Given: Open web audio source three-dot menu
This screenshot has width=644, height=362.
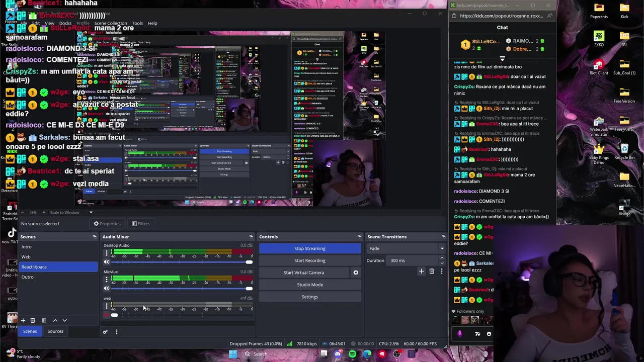Looking at the screenshot, I should pos(106,306).
